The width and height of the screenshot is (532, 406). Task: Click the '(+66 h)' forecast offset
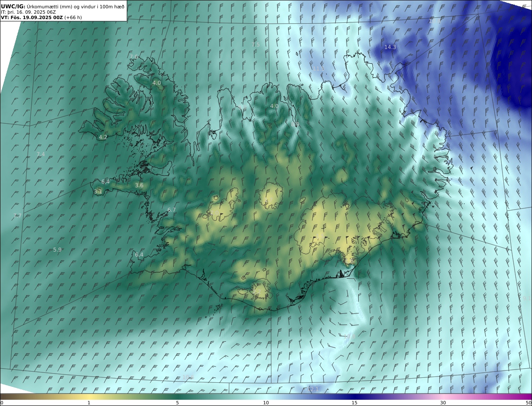click(x=73, y=17)
